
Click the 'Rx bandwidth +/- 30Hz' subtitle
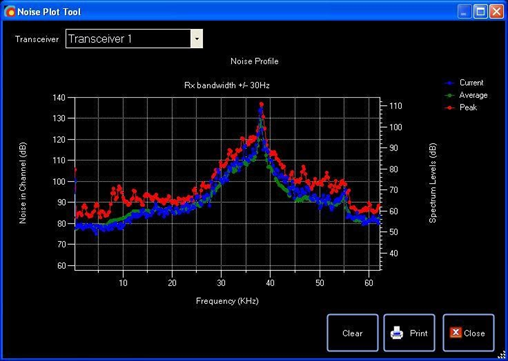point(227,85)
